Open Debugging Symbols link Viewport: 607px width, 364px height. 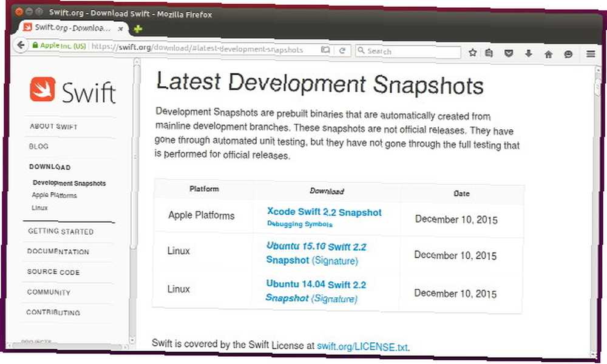(x=300, y=224)
